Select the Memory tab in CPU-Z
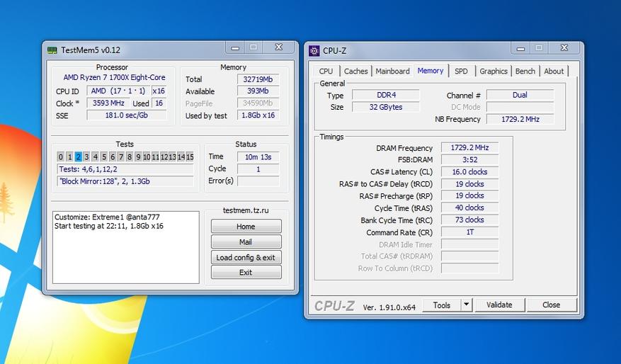The height and width of the screenshot is (364, 621). (430, 71)
